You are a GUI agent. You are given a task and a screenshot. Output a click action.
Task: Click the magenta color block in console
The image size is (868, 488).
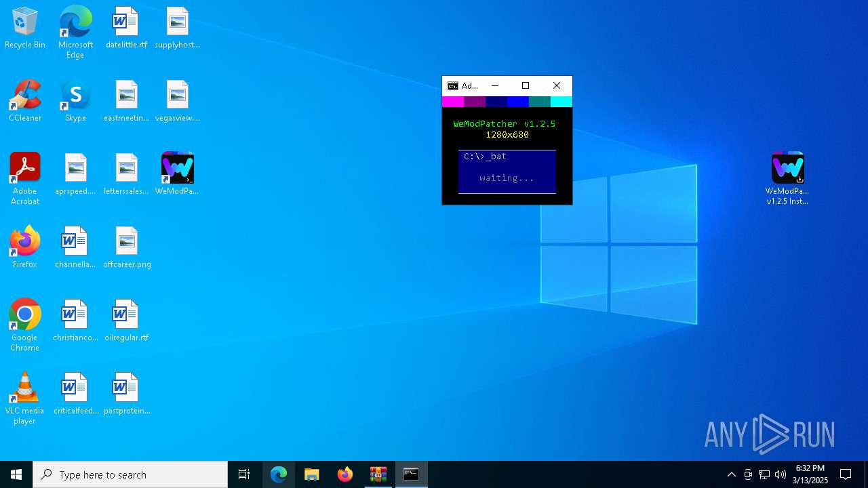click(453, 102)
